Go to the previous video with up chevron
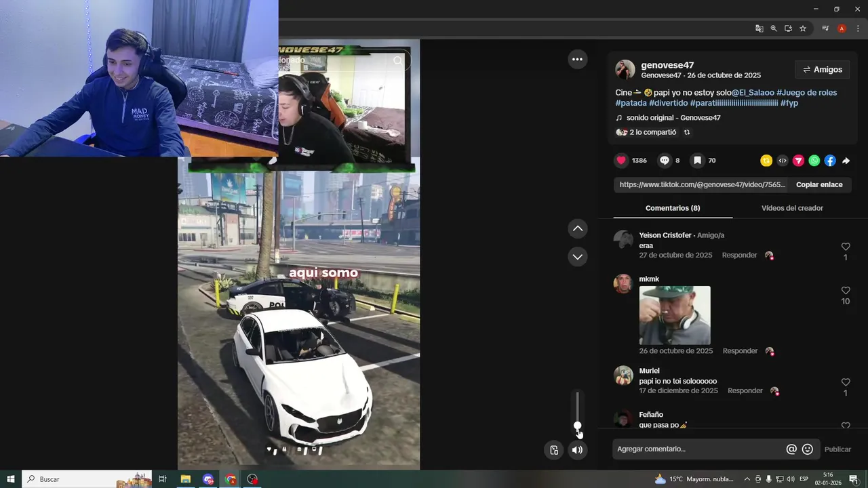 coord(578,228)
